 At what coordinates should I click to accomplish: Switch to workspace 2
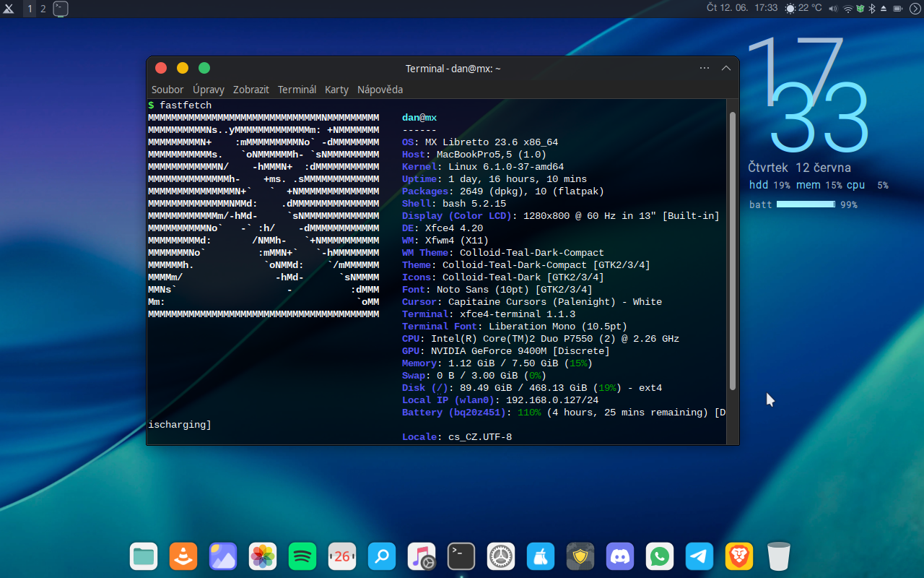coord(43,9)
